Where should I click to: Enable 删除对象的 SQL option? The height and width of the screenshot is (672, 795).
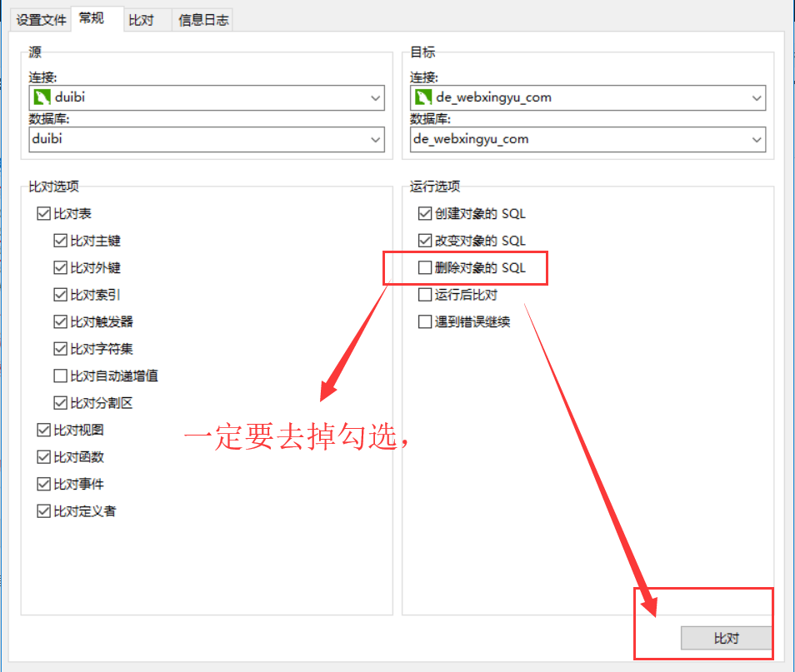coord(425,267)
